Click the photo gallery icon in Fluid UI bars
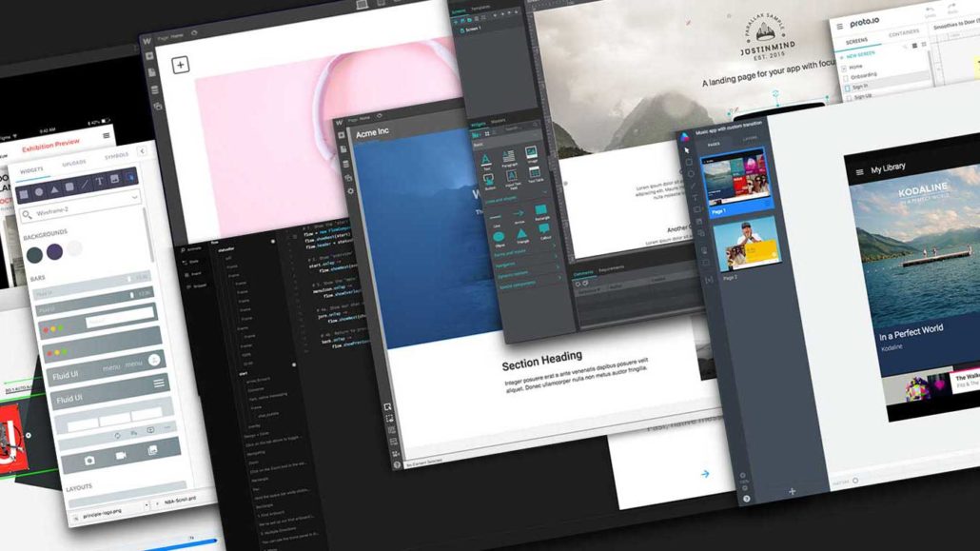Screen dimensions: 980x551 152,450
